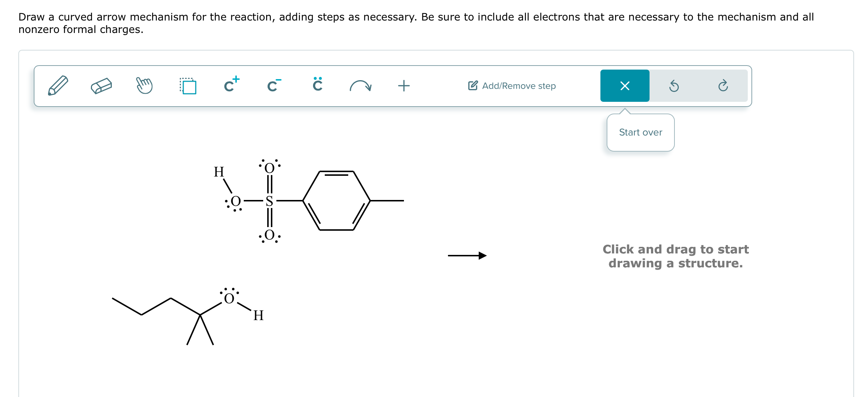Image resolution: width=868 pixels, height=397 pixels.
Task: Click the X button to start over
Action: pyautogui.click(x=625, y=85)
